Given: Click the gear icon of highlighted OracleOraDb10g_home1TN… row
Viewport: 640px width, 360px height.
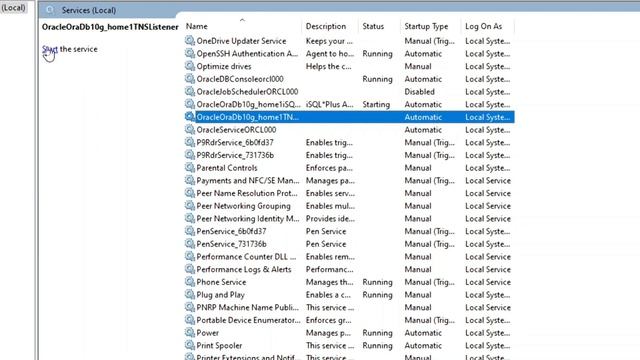Looking at the screenshot, I should click(x=189, y=117).
